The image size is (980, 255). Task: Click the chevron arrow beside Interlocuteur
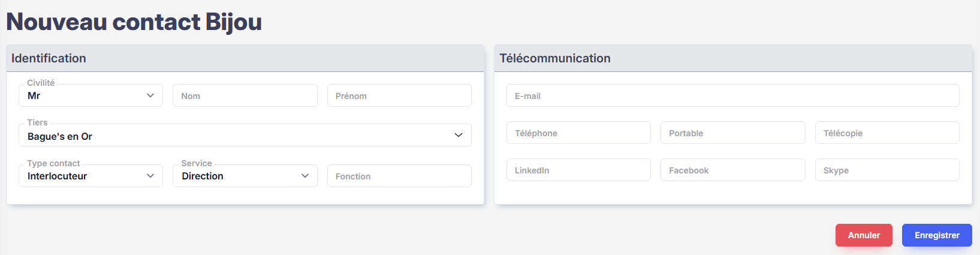click(150, 176)
